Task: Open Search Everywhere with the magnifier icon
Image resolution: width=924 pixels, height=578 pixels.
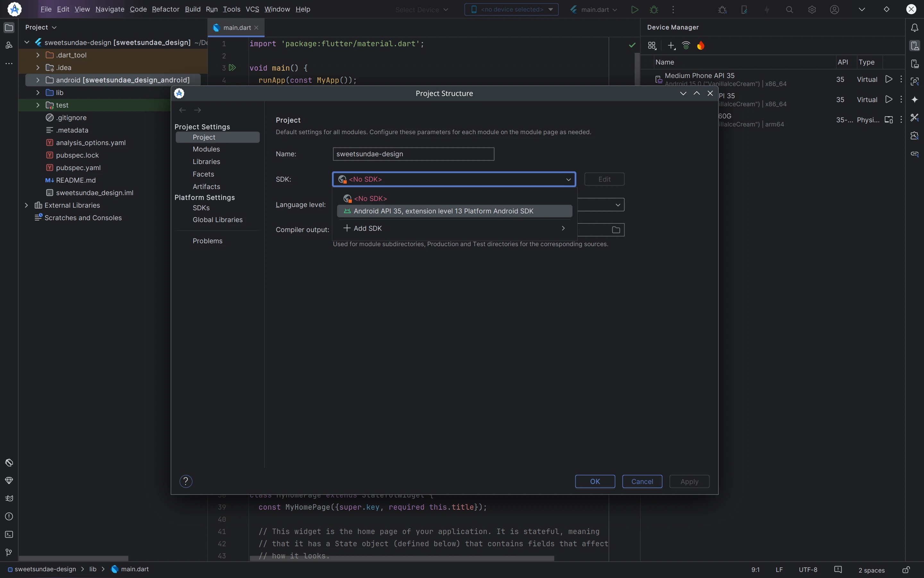Action: pyautogui.click(x=789, y=9)
